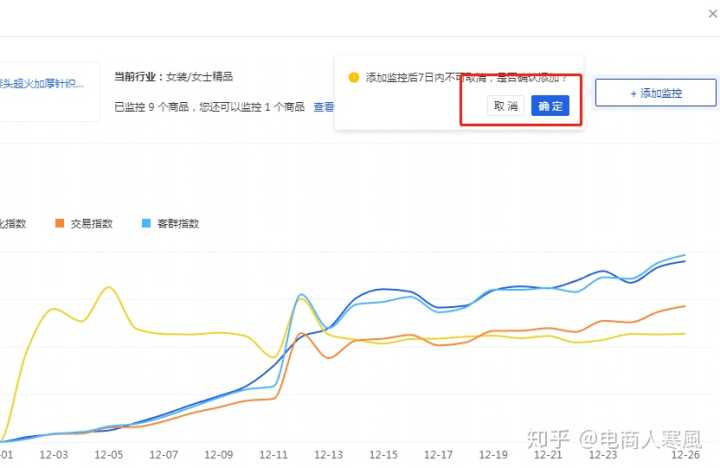Click the 12-13 date on the x-axis

pos(328,454)
